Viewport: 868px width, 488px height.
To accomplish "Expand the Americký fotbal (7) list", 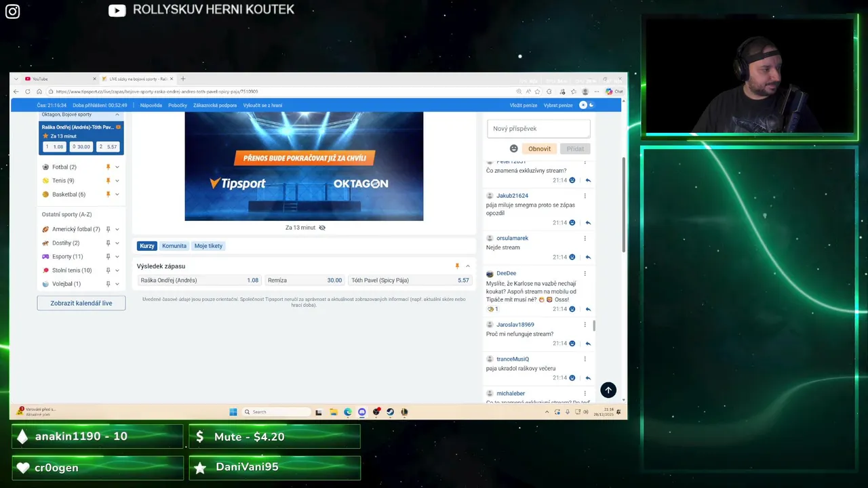I will coord(117,229).
